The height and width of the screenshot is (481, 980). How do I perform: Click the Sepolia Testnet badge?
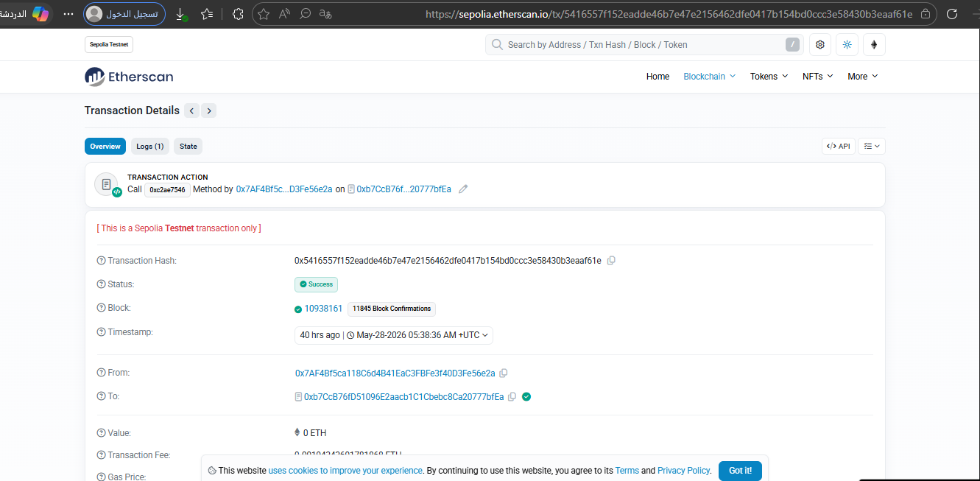109,45
